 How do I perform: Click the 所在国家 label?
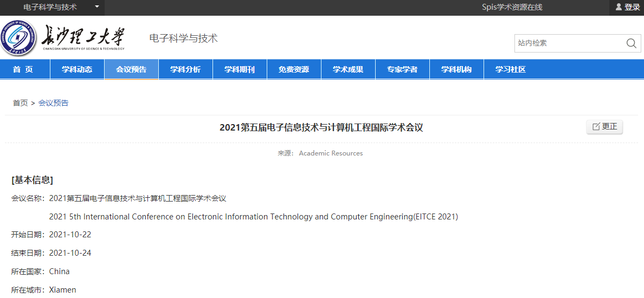pos(28,271)
